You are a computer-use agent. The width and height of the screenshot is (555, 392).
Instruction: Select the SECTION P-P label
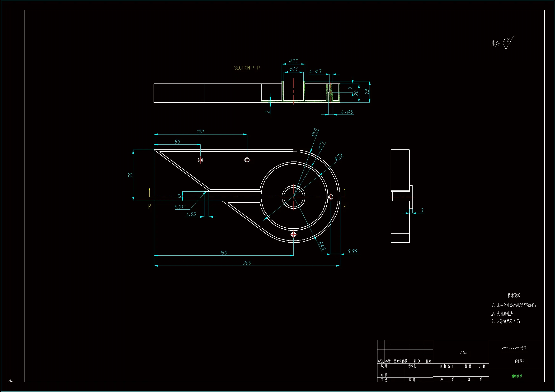pyautogui.click(x=247, y=68)
